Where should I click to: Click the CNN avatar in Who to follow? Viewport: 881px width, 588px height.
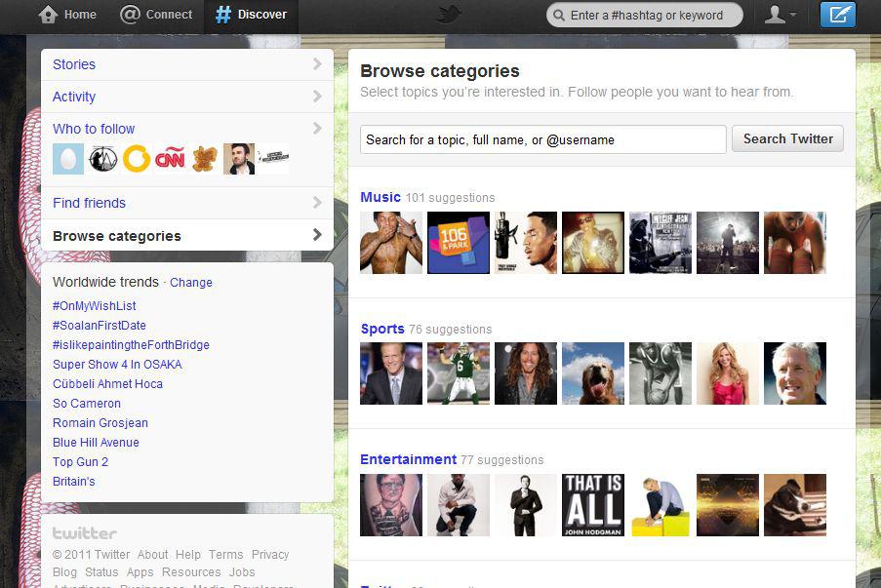point(170,159)
